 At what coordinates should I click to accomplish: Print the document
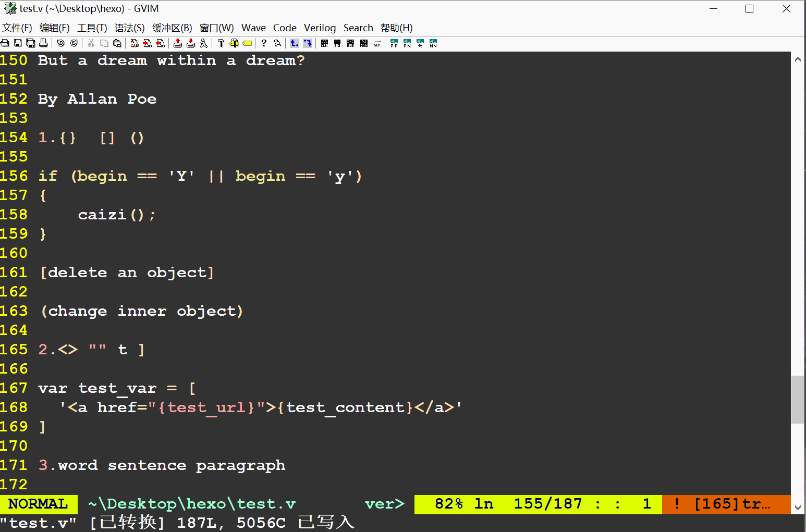point(44,43)
